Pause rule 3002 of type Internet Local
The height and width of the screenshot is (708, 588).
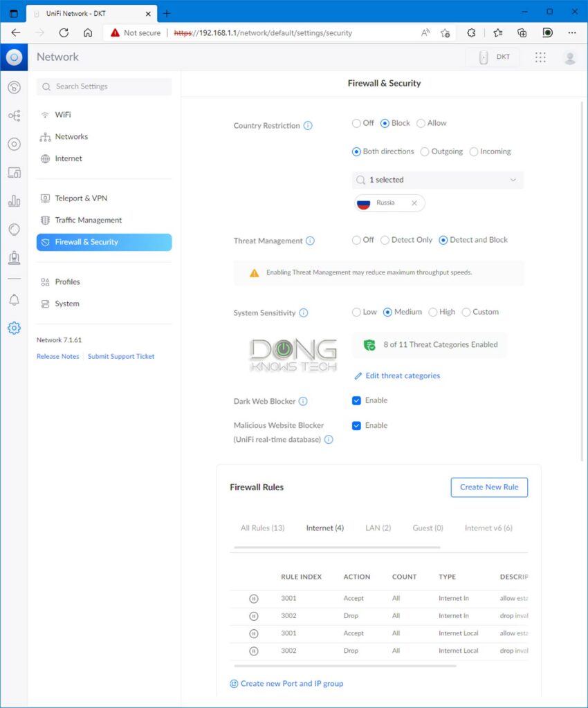(254, 651)
